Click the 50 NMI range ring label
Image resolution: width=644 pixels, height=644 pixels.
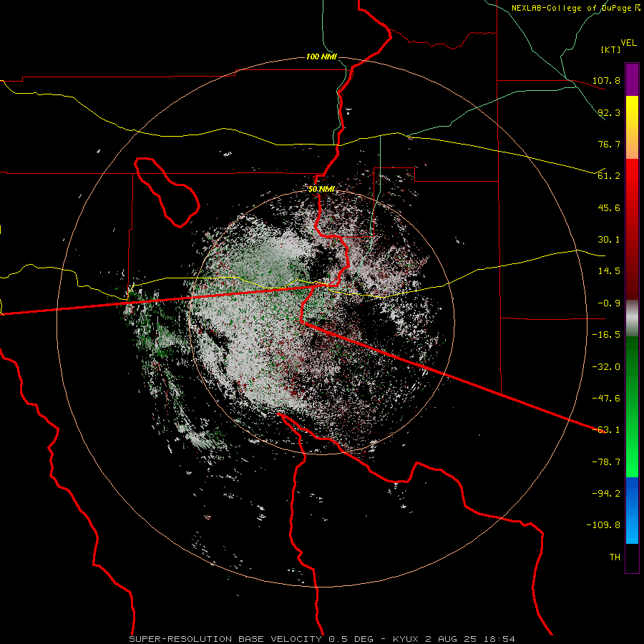tap(321, 189)
